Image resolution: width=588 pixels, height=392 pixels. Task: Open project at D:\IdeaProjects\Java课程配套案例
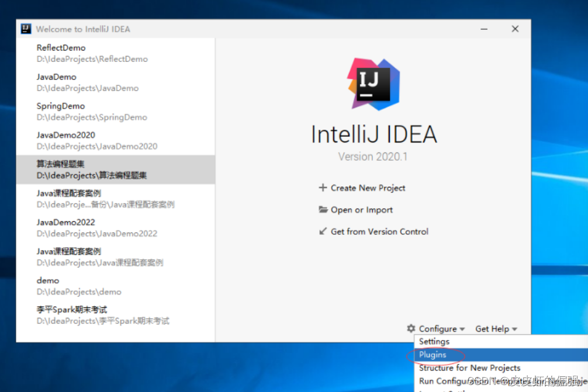coord(116,256)
